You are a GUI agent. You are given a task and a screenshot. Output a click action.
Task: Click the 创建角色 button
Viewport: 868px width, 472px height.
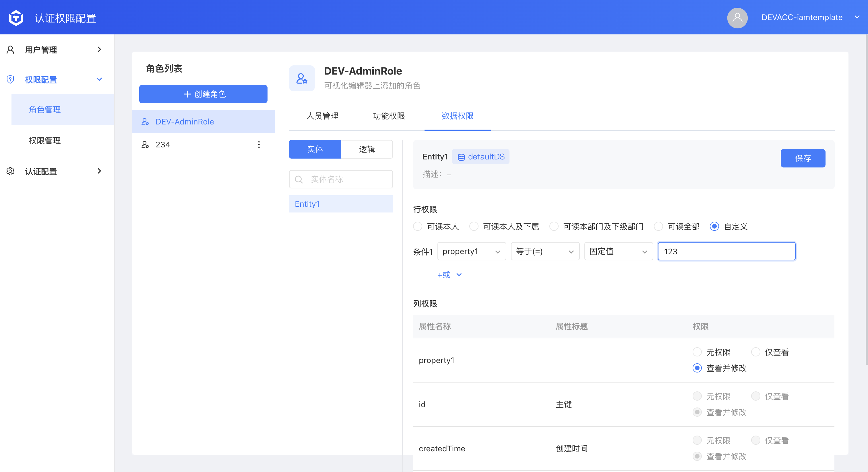[x=203, y=94]
